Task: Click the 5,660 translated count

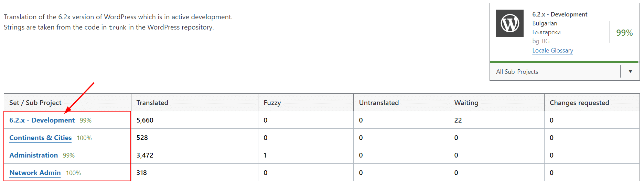Action: click(x=145, y=120)
